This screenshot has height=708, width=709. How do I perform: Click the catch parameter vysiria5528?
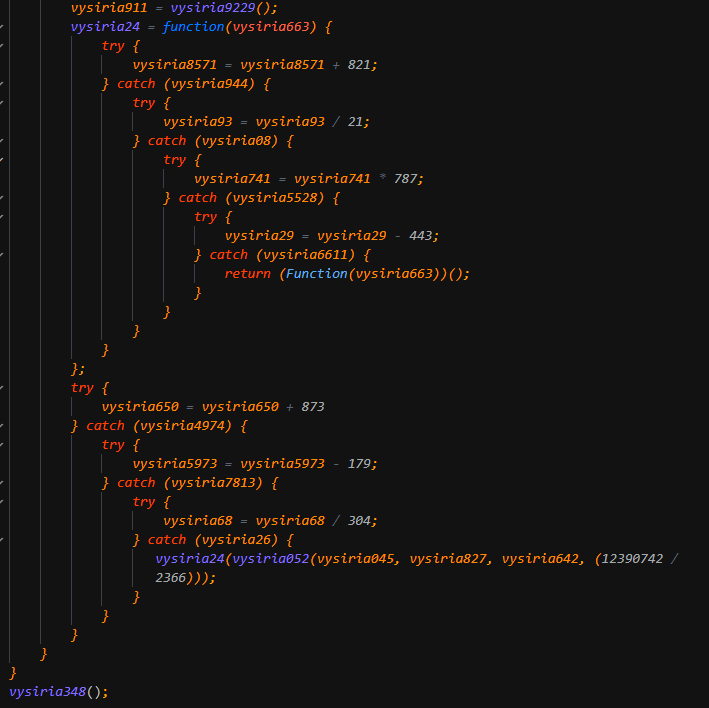click(274, 198)
